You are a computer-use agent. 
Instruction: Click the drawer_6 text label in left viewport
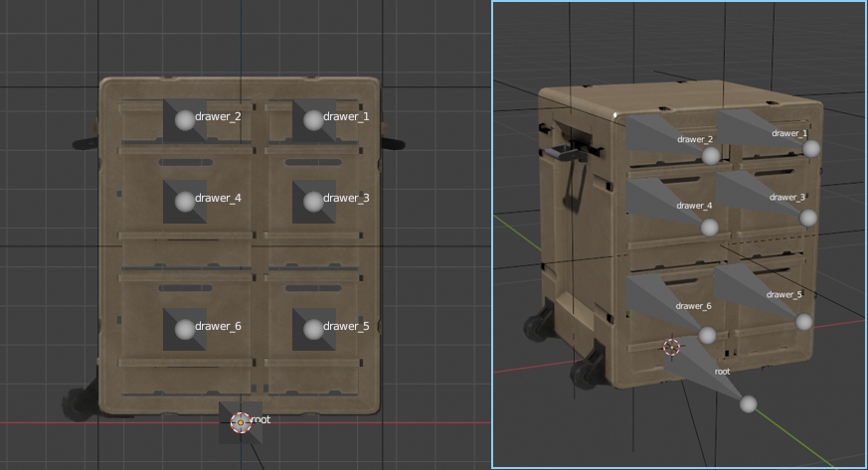click(218, 326)
